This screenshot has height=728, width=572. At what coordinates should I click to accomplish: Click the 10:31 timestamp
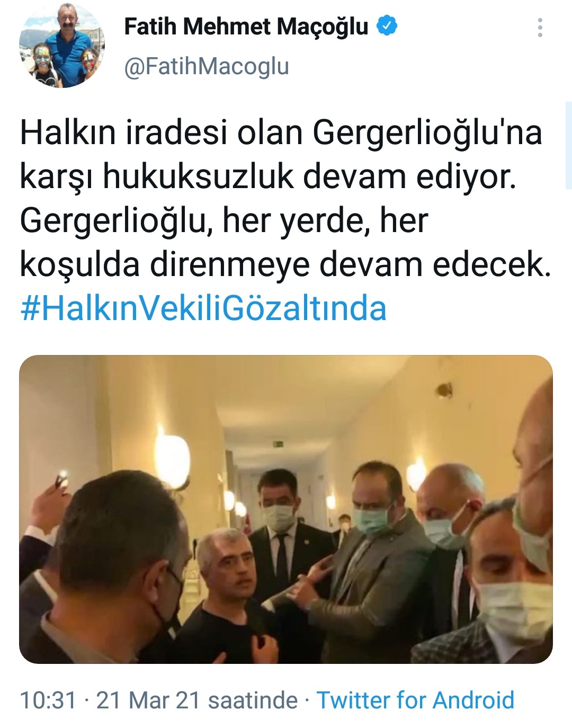pyautogui.click(x=48, y=700)
